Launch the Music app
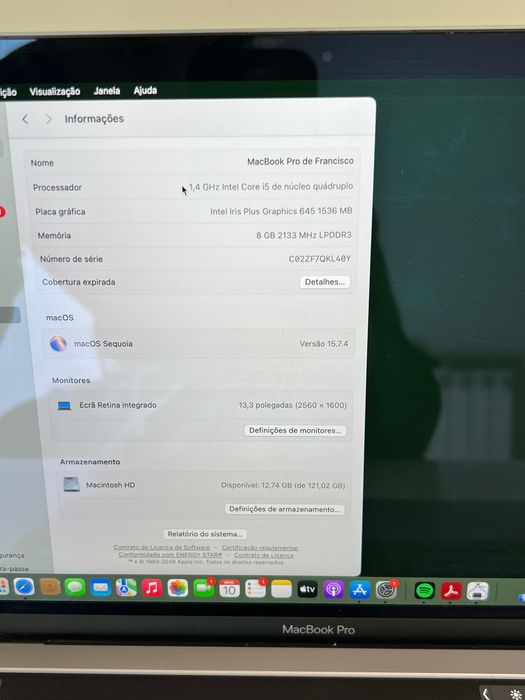The image size is (525, 700). pos(152,588)
